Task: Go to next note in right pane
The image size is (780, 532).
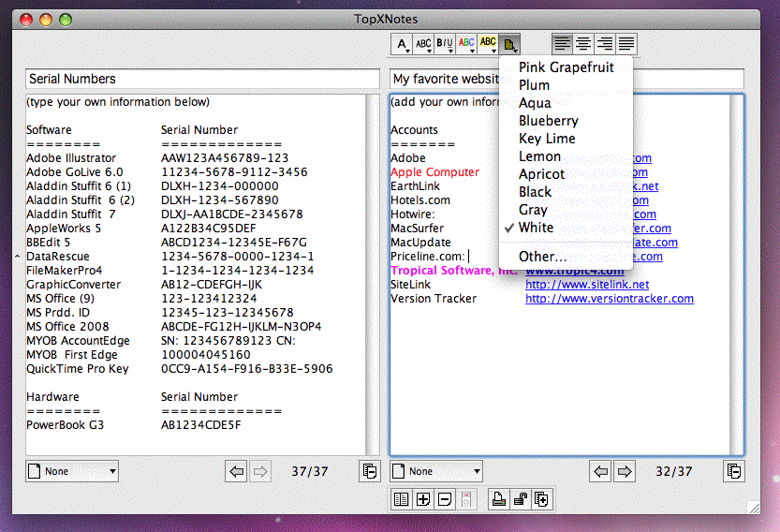Action: click(625, 471)
